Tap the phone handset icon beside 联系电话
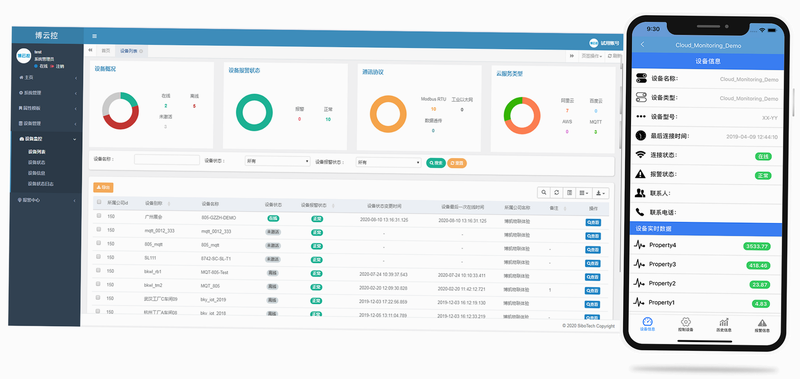800x379 pixels. 640,212
